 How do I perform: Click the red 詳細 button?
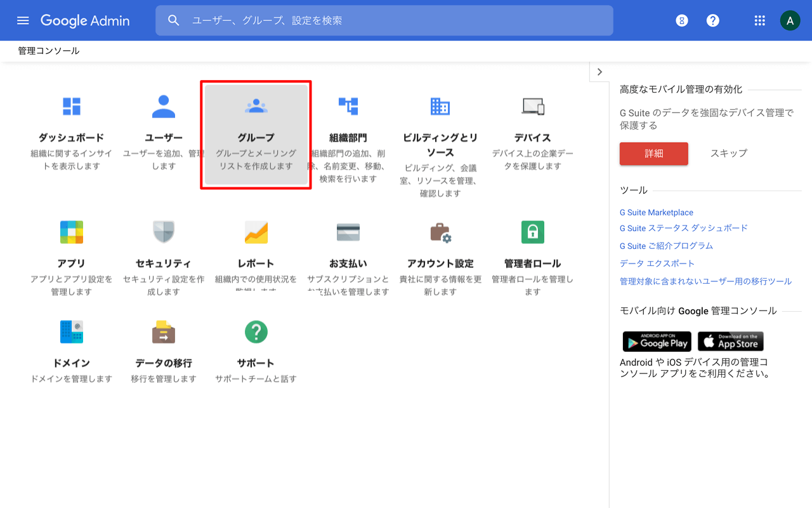coord(653,153)
